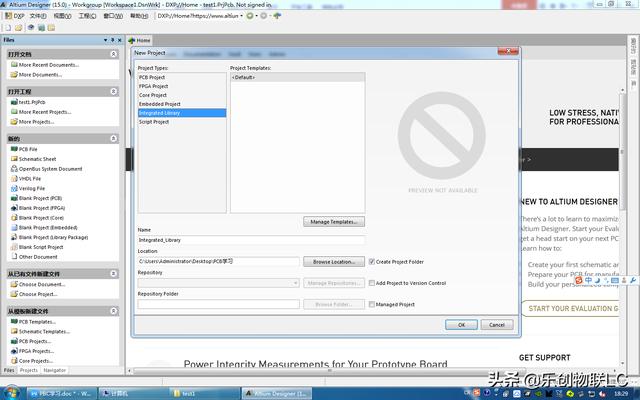Collapse the 从已有文件新建文件 section

coord(113,273)
